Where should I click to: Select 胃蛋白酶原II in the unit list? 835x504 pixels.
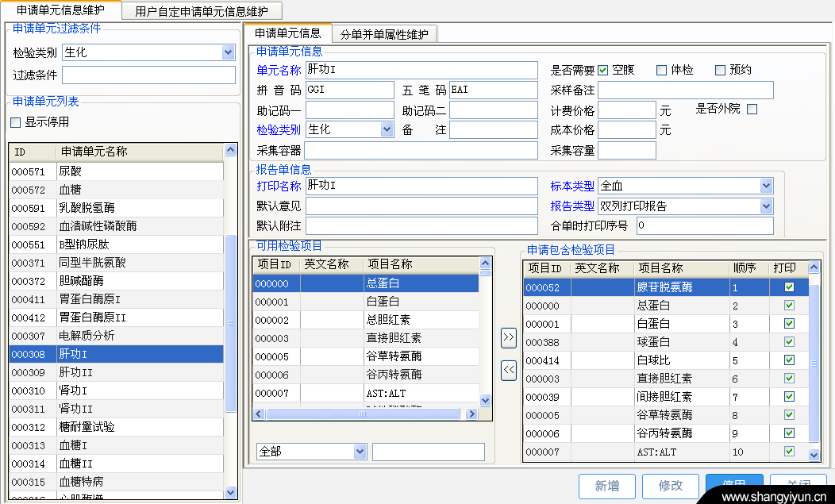(116, 317)
